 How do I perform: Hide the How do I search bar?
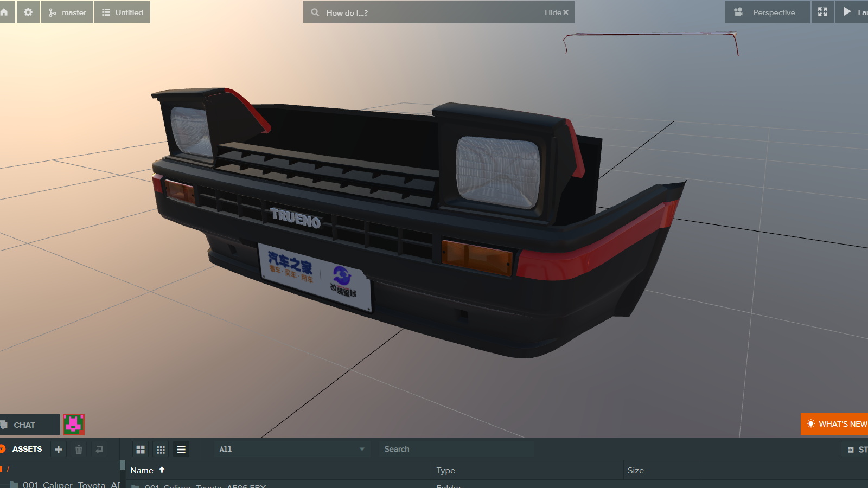557,12
